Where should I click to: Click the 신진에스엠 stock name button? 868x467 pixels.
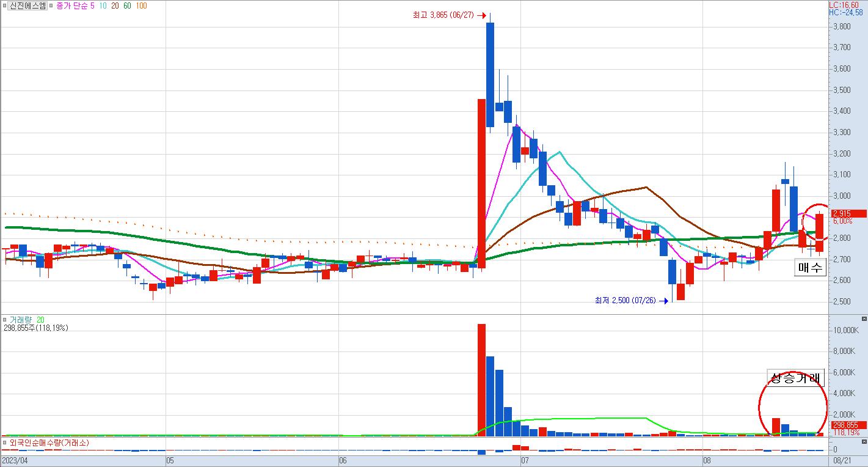27,6
